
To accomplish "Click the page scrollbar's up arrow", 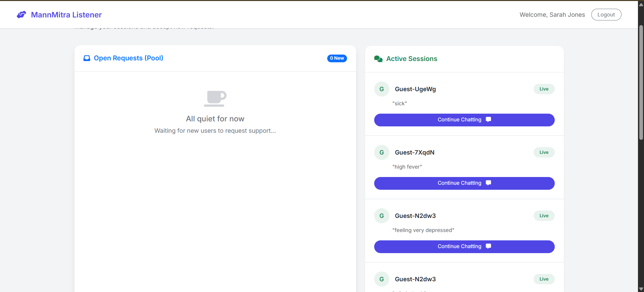I will coord(641,5).
